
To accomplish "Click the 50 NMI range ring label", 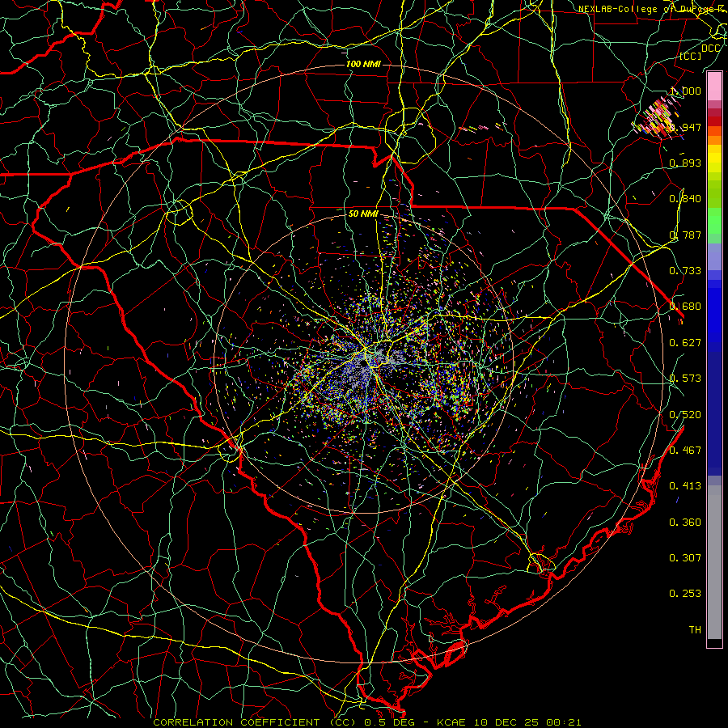I will [x=363, y=214].
